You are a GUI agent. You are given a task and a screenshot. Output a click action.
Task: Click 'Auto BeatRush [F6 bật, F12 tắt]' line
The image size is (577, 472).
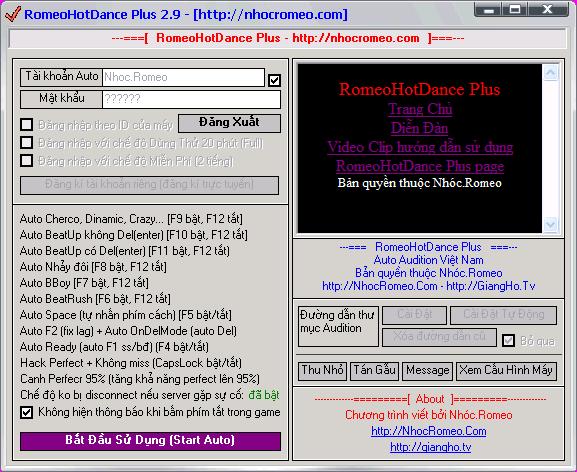pos(95,299)
